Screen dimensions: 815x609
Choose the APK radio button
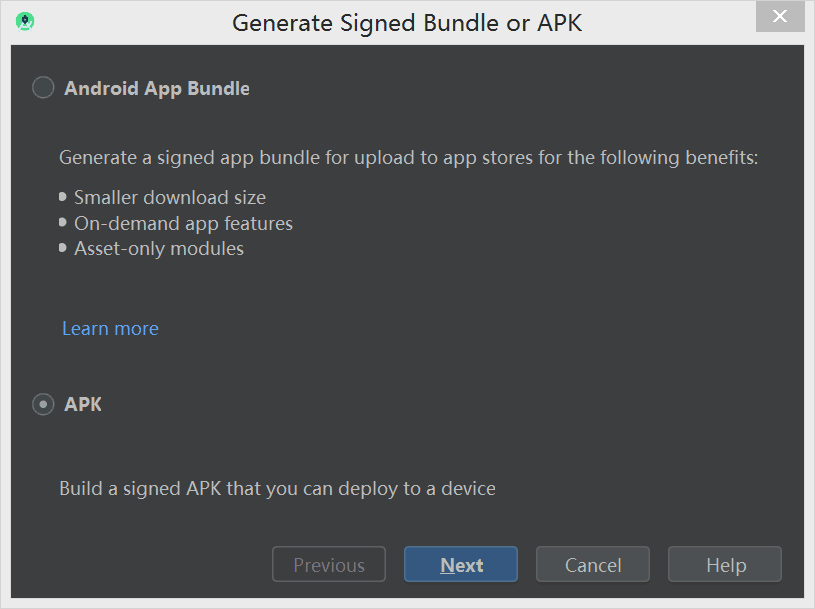coord(43,405)
